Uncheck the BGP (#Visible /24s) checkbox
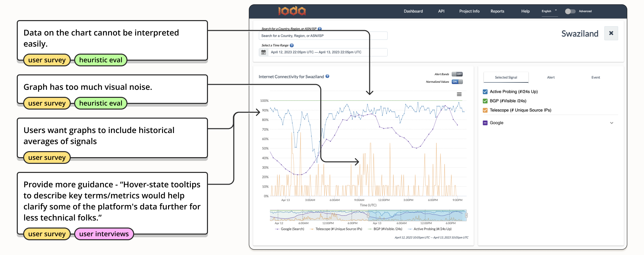 (485, 101)
